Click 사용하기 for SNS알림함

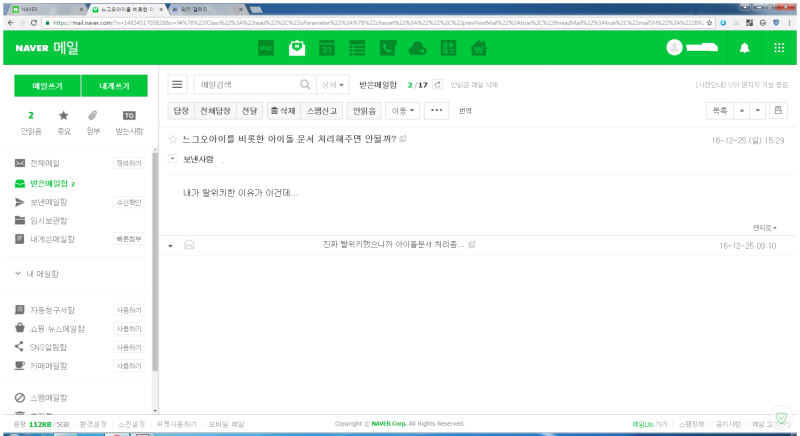coord(129,347)
